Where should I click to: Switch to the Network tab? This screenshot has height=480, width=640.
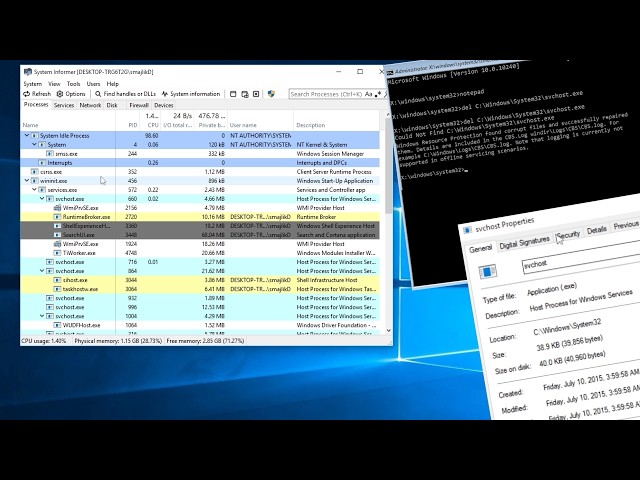tap(90, 105)
